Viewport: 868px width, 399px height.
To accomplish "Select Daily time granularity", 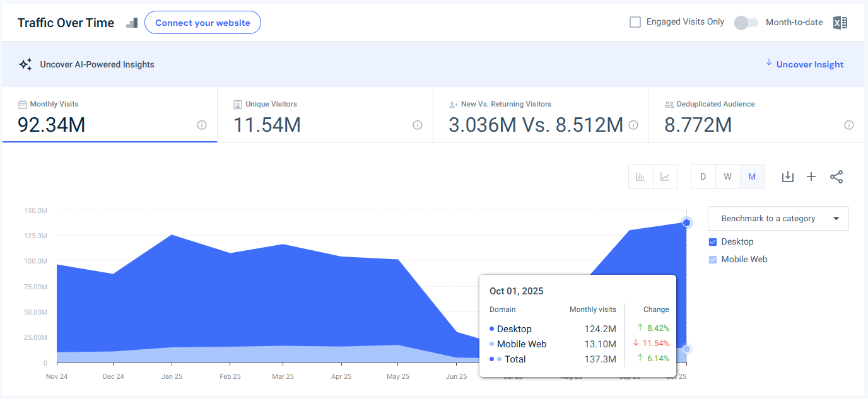I will click(x=703, y=176).
